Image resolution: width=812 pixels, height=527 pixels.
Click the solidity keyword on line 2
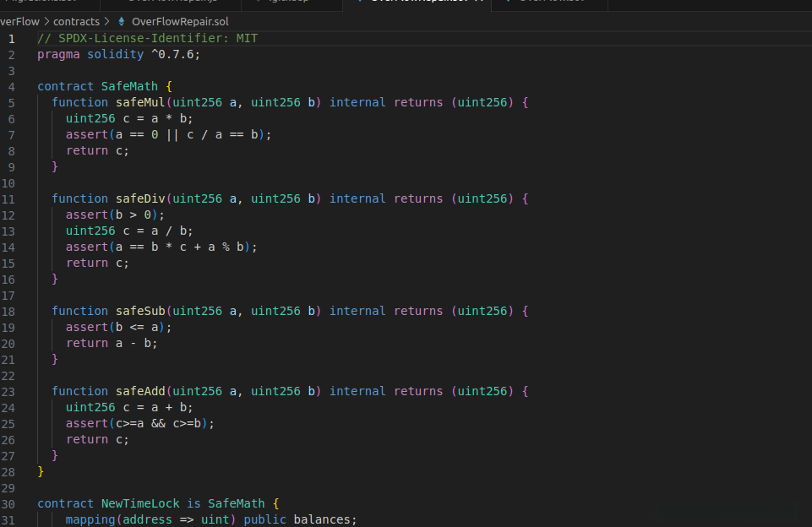(x=116, y=54)
